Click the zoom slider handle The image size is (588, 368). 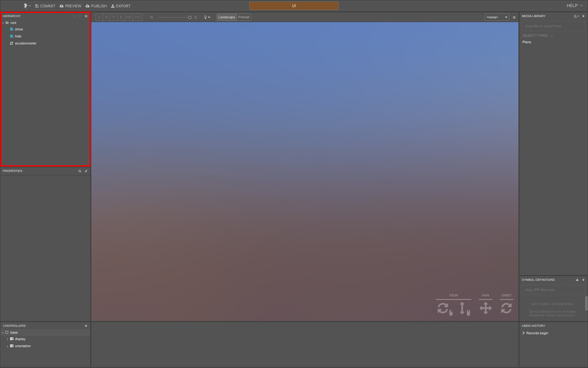(190, 17)
